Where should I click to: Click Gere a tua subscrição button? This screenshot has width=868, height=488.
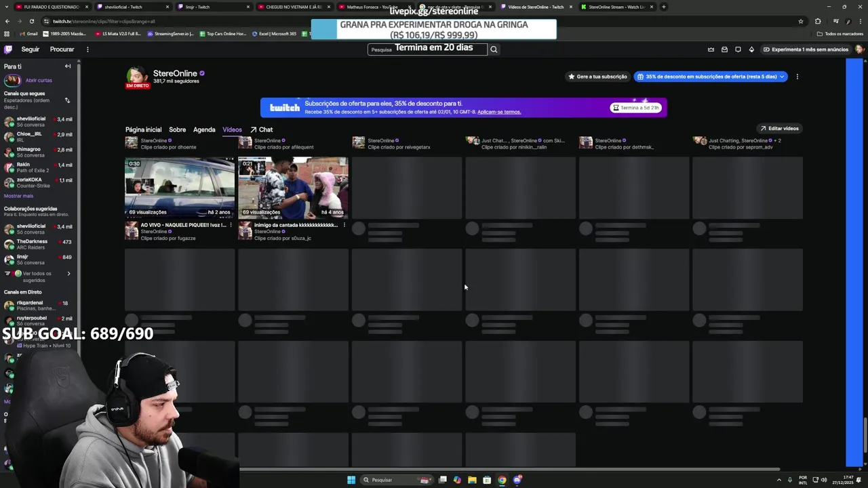597,77
